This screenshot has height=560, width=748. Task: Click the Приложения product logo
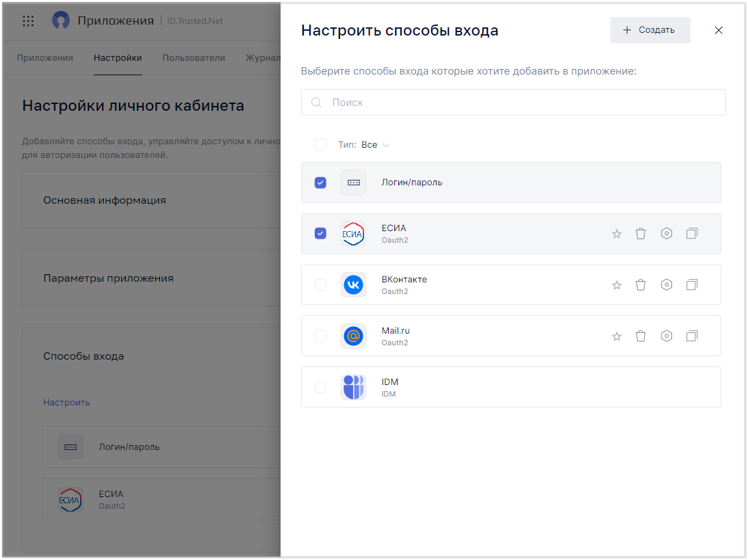(61, 21)
